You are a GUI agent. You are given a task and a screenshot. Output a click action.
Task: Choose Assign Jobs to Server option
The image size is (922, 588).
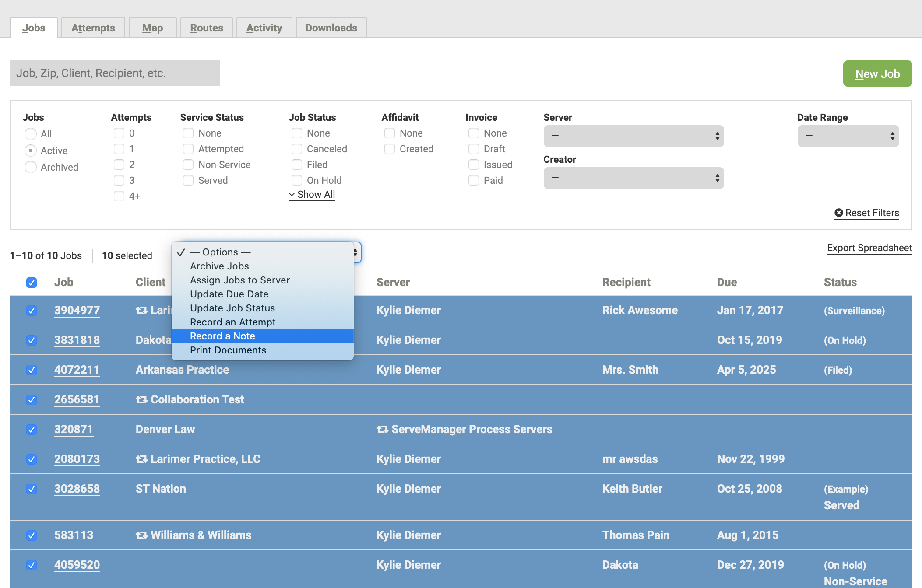click(263, 280)
